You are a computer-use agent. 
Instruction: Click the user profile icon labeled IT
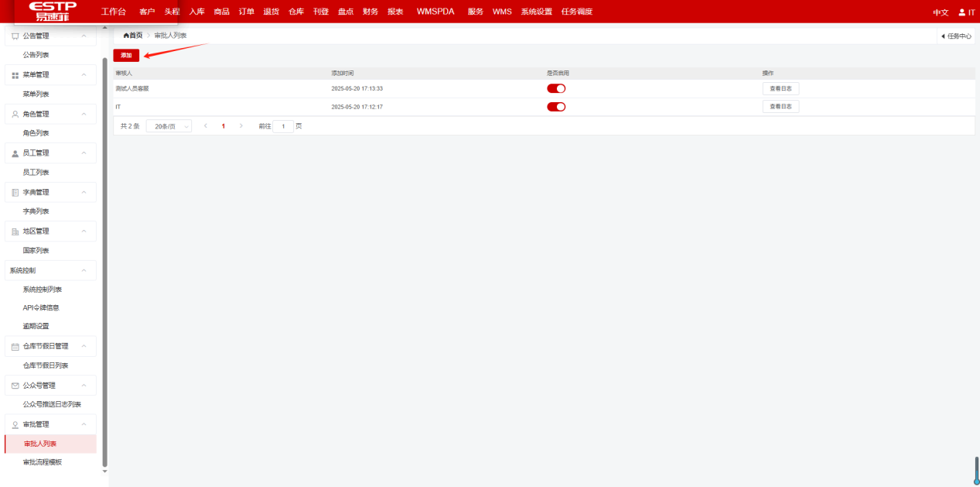click(961, 12)
